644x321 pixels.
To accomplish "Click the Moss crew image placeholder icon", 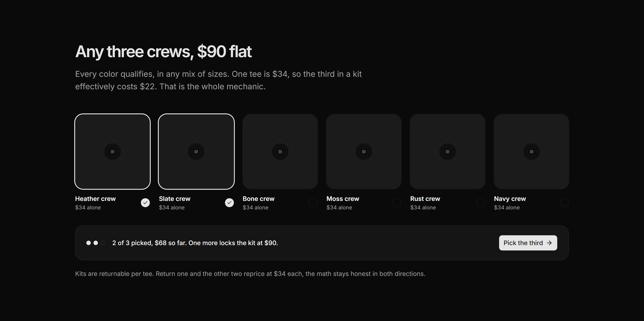I will [x=364, y=152].
